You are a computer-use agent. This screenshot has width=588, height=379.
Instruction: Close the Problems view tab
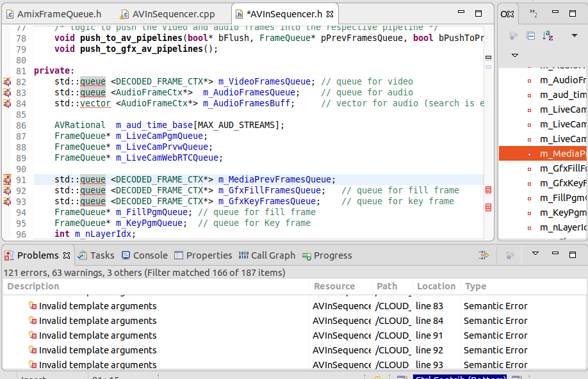(x=67, y=255)
